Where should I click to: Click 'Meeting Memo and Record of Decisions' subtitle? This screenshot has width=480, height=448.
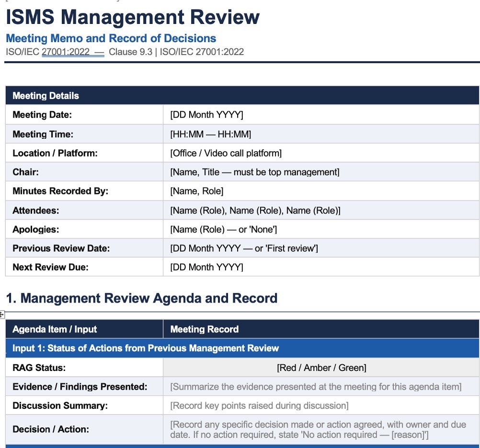tap(111, 38)
